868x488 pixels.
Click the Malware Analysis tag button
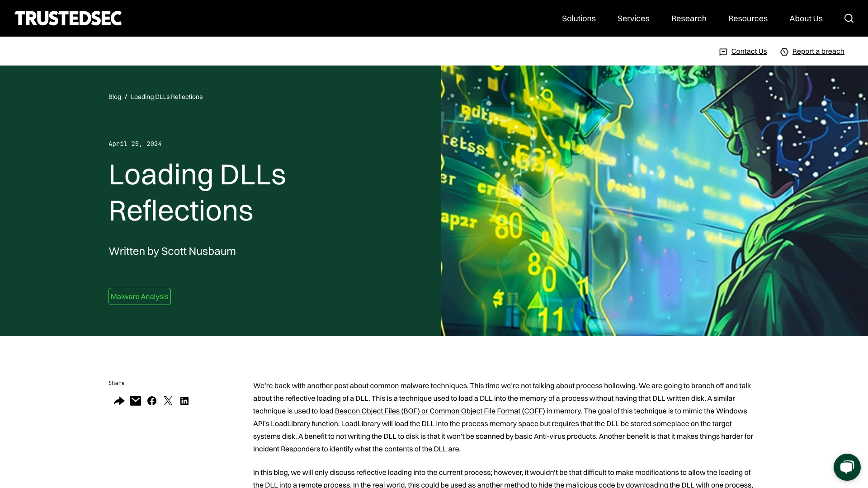(140, 296)
